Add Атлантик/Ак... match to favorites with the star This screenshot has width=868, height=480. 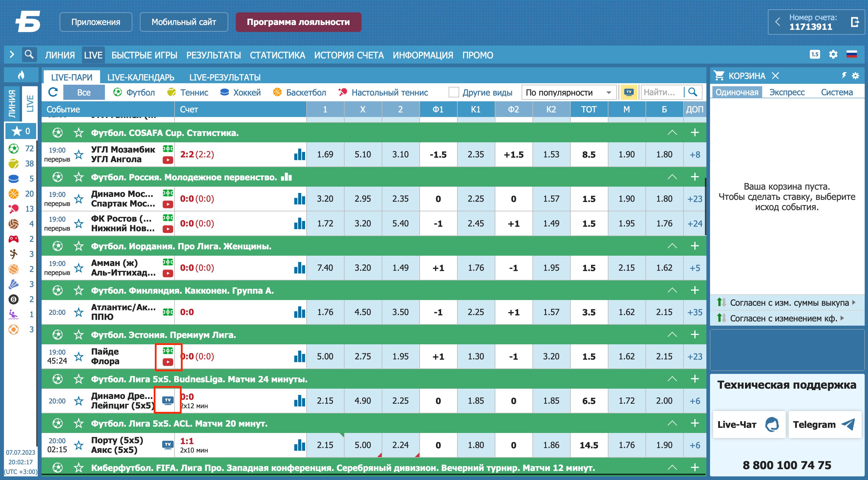coord(79,312)
